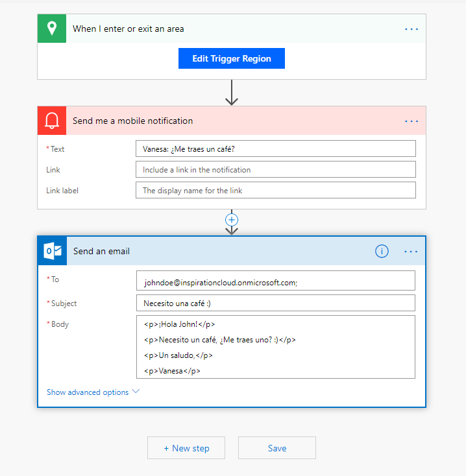Expand Show advanced options
This screenshot has width=466, height=476.
(93, 392)
